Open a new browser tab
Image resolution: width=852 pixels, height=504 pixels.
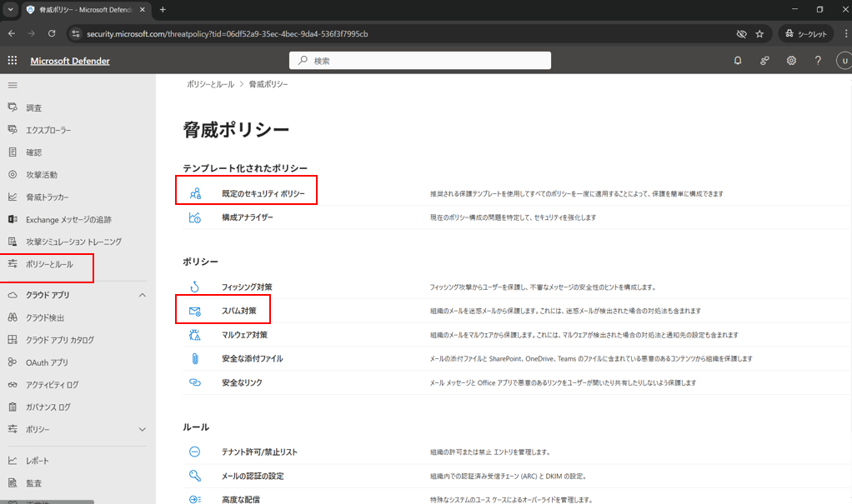point(163,10)
